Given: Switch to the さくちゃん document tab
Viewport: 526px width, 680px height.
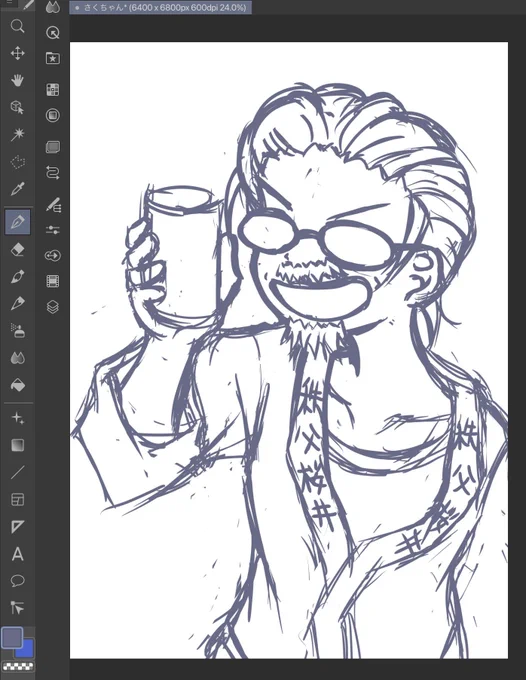Looking at the screenshot, I should [160, 7].
